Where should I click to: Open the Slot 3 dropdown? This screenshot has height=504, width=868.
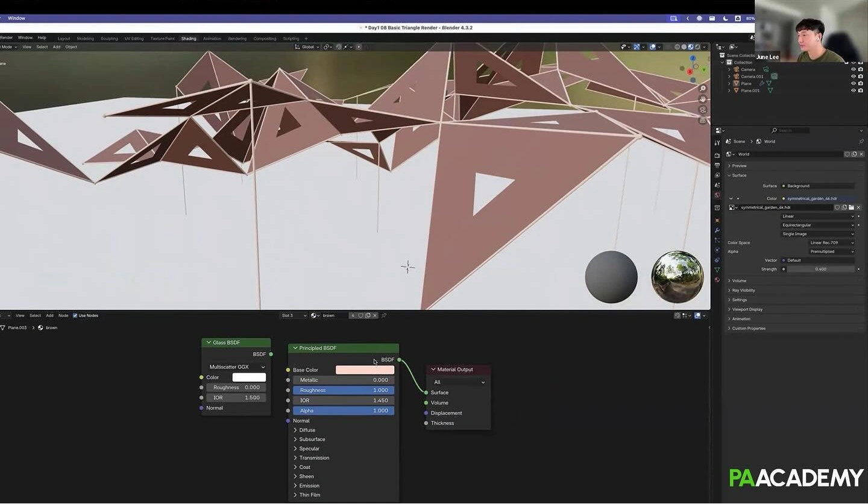[x=293, y=315]
